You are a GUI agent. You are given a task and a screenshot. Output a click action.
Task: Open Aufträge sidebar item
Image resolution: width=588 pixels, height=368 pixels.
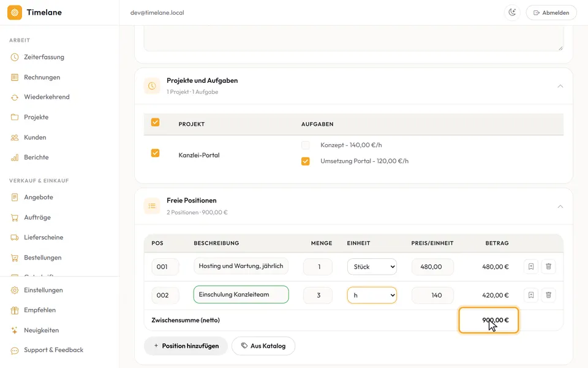pos(37,217)
